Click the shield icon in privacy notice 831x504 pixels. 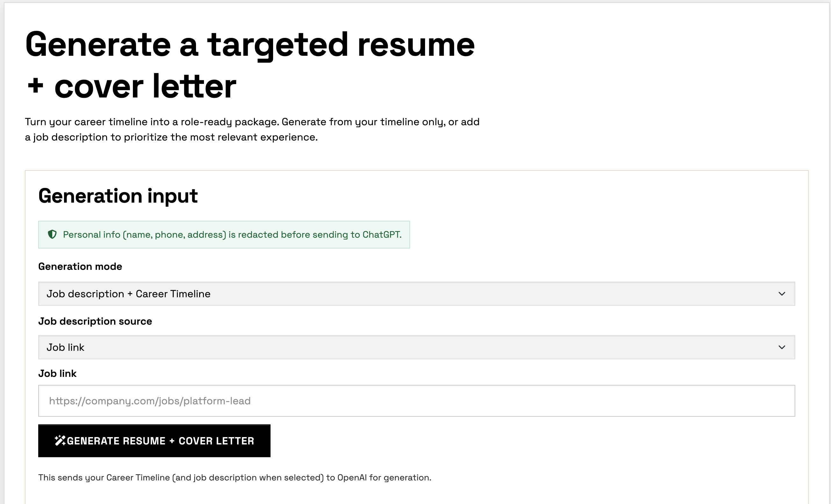click(x=52, y=234)
